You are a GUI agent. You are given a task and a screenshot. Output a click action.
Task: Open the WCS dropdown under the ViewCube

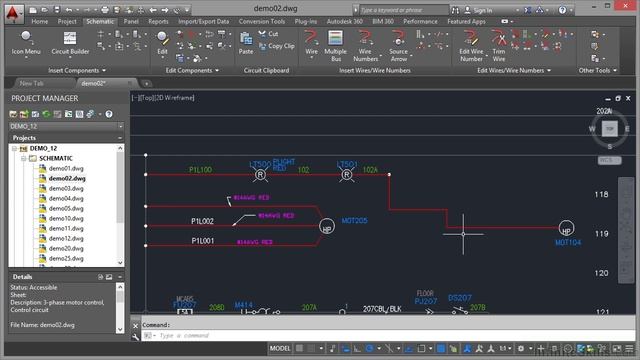610,160
